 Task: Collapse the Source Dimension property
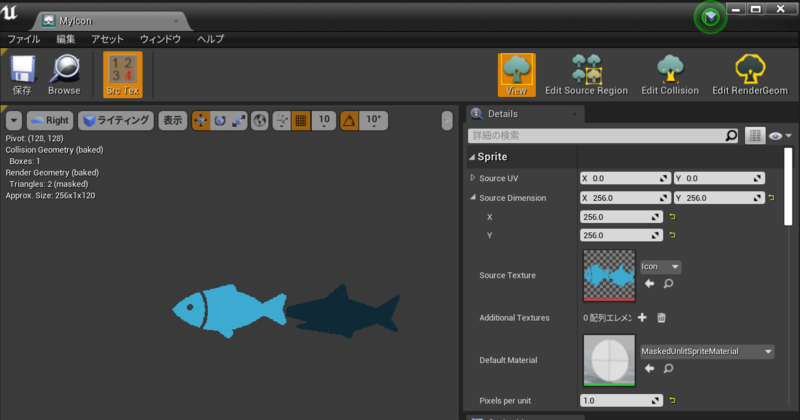point(472,197)
